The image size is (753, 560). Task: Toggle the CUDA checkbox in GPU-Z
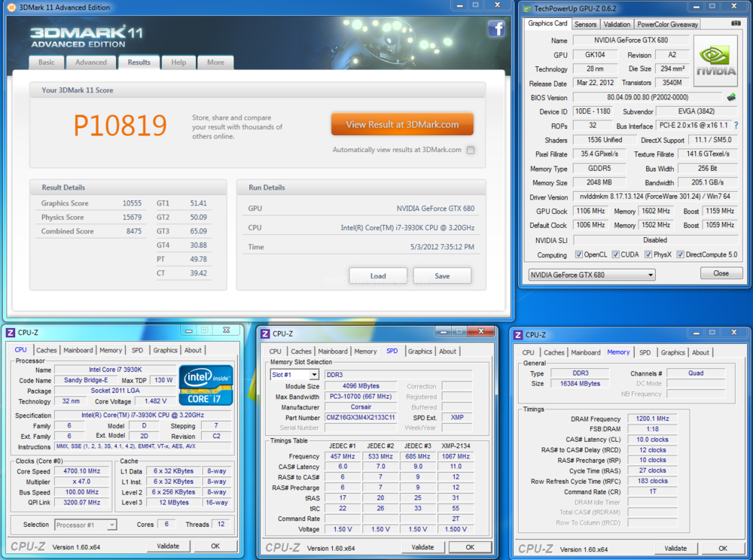coord(616,255)
